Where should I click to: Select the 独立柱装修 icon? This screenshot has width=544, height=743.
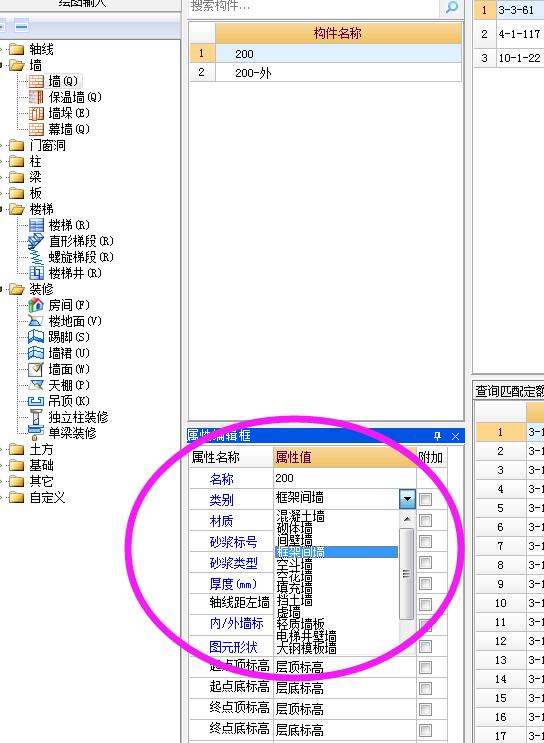[36, 417]
